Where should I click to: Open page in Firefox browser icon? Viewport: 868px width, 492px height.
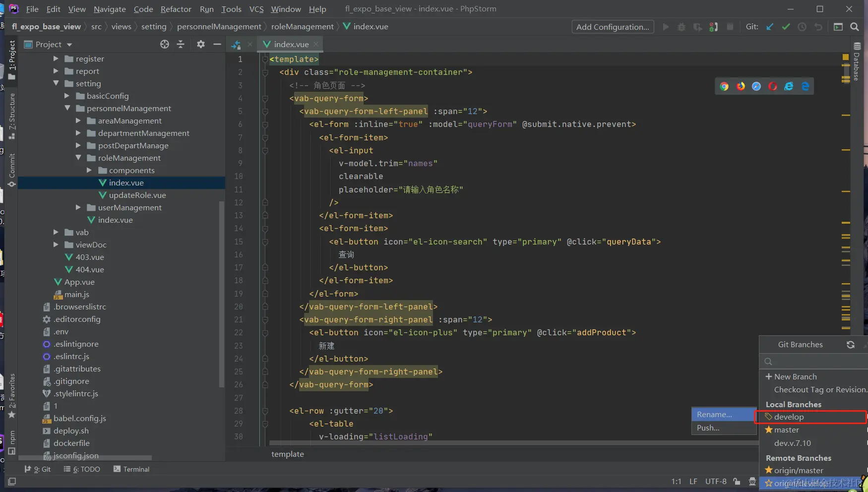click(741, 86)
